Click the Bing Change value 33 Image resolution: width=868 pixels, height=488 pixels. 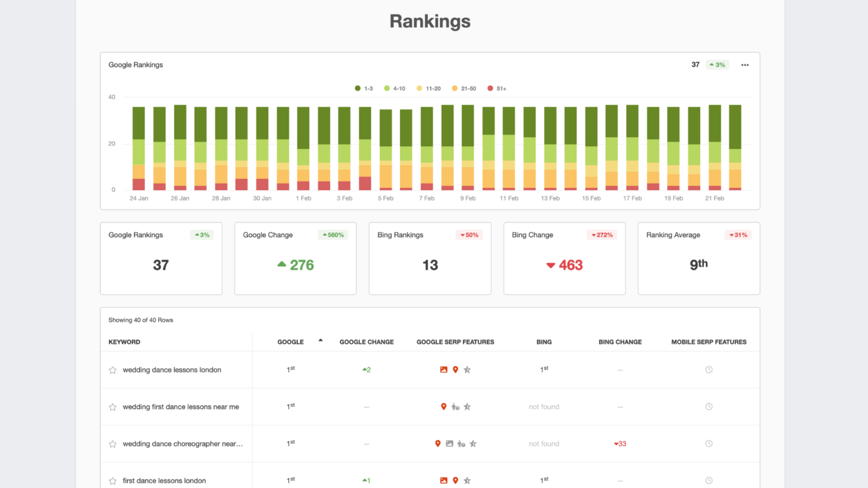(x=620, y=444)
